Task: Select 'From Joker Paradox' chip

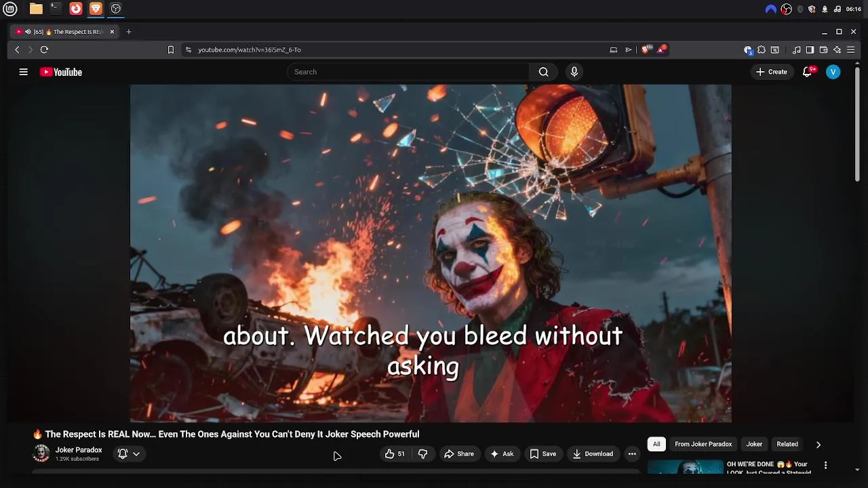Action: pyautogui.click(x=703, y=444)
